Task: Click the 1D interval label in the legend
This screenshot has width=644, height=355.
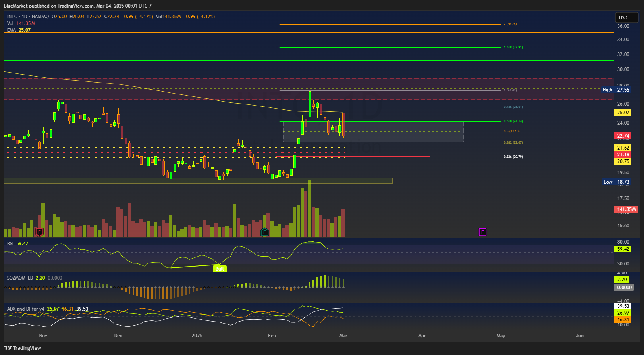Action: (x=25, y=17)
